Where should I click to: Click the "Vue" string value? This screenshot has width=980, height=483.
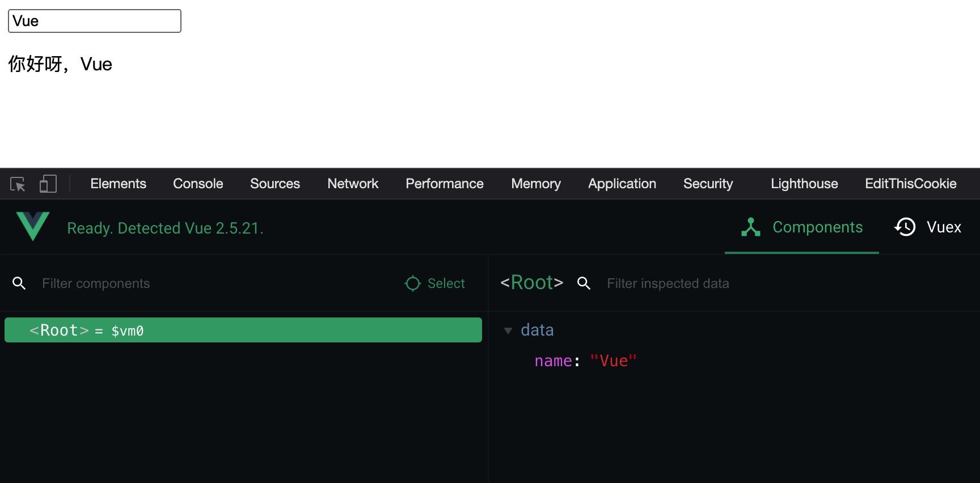tap(614, 361)
